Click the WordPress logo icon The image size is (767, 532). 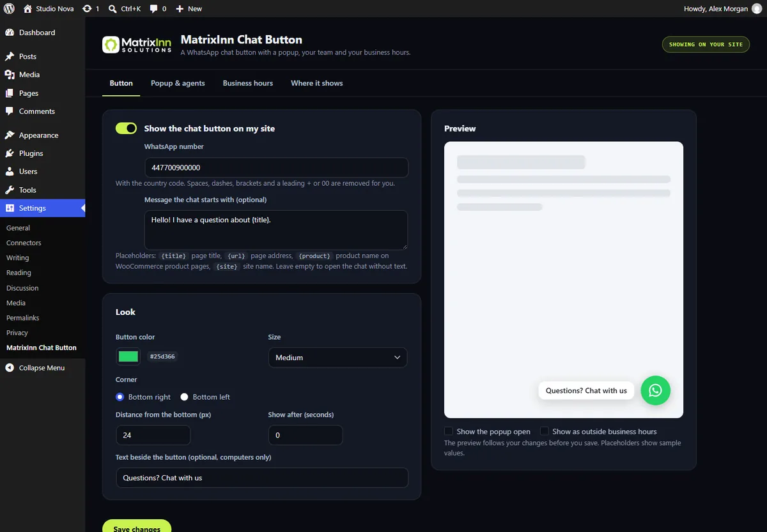pos(9,9)
